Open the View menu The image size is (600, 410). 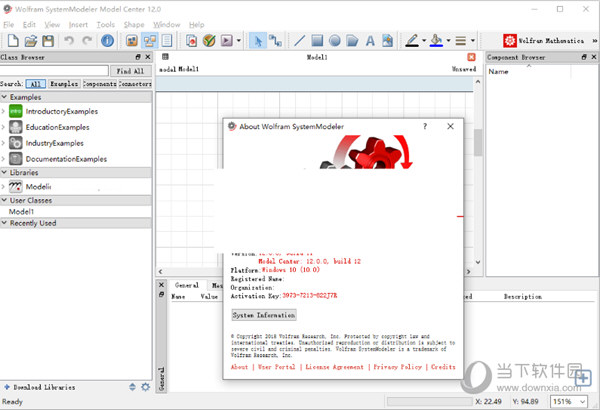52,25
